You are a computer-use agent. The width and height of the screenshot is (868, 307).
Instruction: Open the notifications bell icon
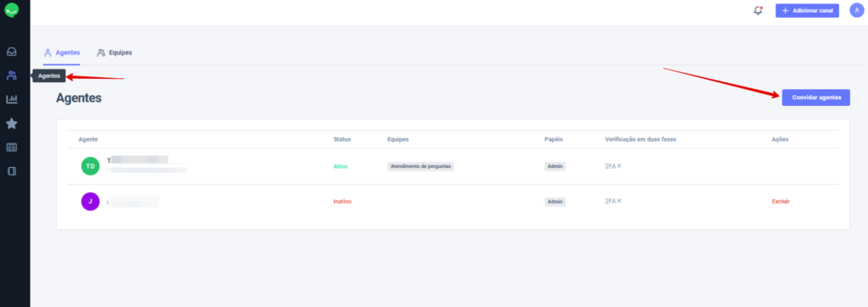(759, 10)
